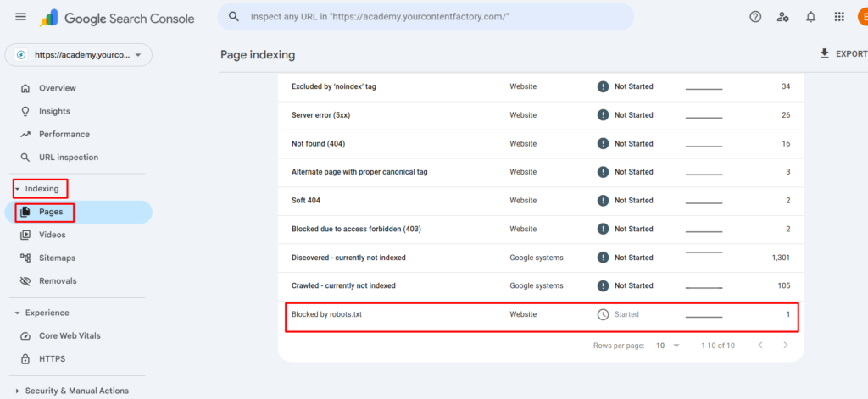
Task: Select Sitemaps in the sidebar
Action: (57, 258)
